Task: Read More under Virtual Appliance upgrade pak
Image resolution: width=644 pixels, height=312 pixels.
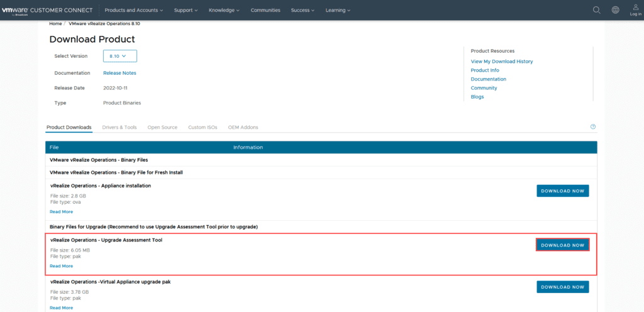Action: tap(61, 308)
